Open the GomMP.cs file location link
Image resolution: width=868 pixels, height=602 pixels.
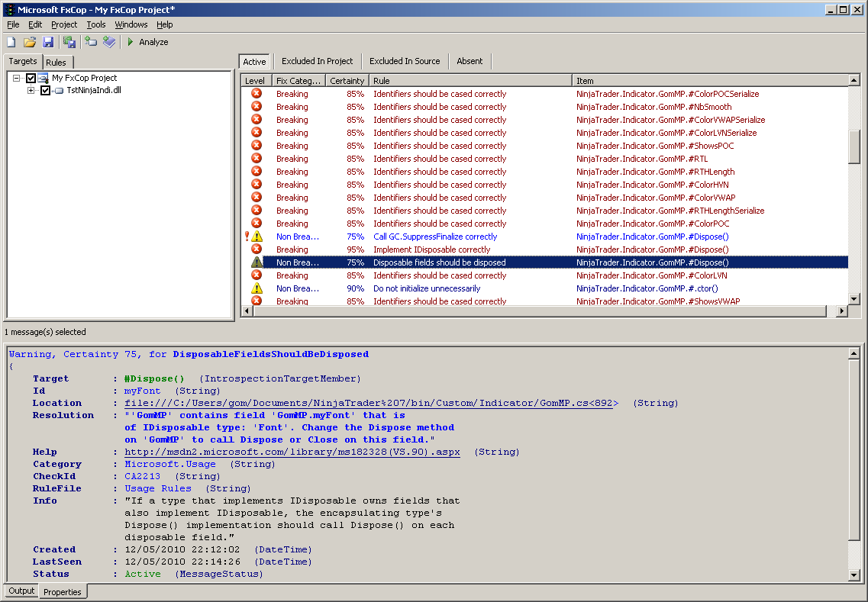point(372,403)
